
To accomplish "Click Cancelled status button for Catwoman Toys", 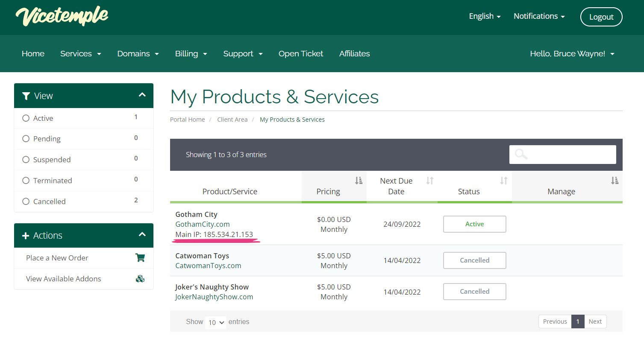I will (x=474, y=260).
